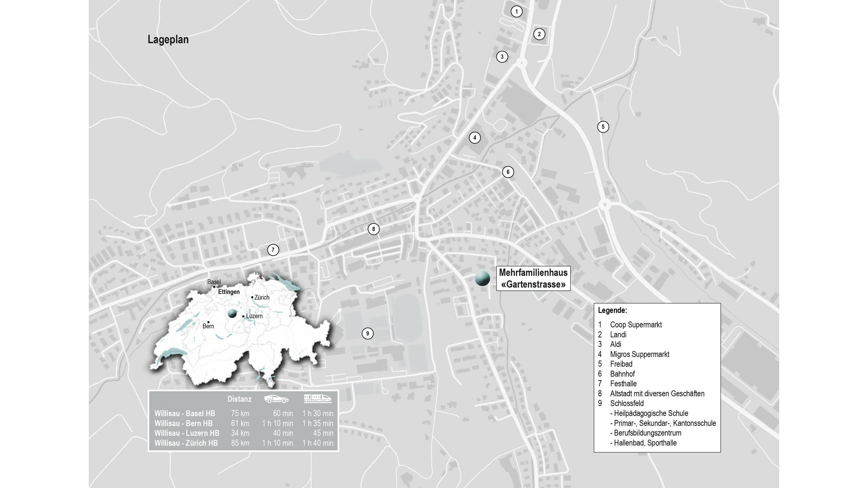This screenshot has width=868, height=488.
Task: Click the train icon in distance table
Action: tap(318, 399)
